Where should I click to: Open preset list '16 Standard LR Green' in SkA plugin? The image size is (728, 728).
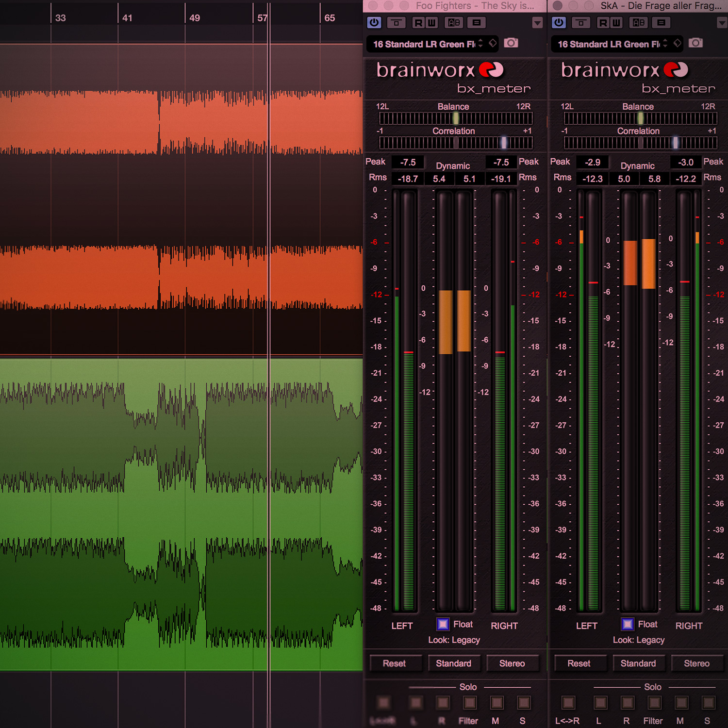609,44
